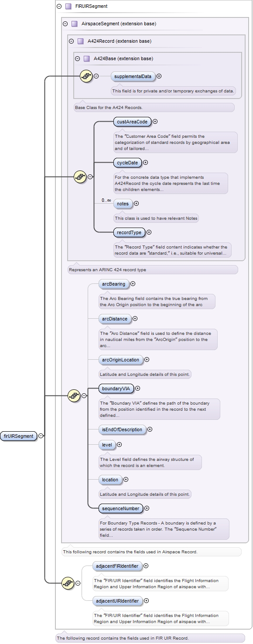Select the sequenceNumber element
Screen dimensions: 253x644
tap(120, 508)
